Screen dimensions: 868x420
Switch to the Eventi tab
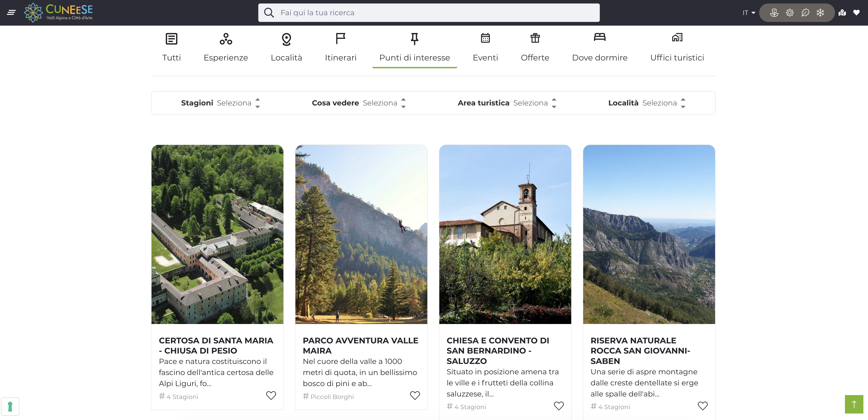click(x=486, y=48)
